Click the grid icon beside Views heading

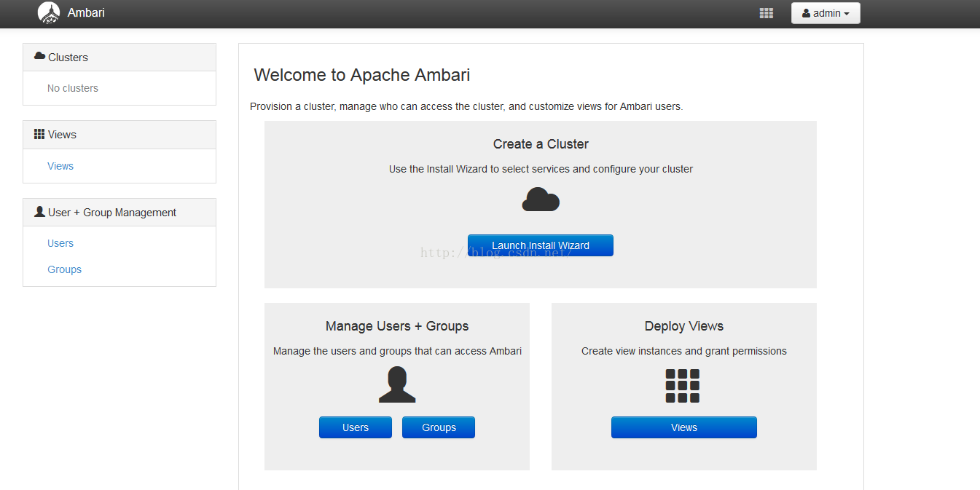coord(39,134)
